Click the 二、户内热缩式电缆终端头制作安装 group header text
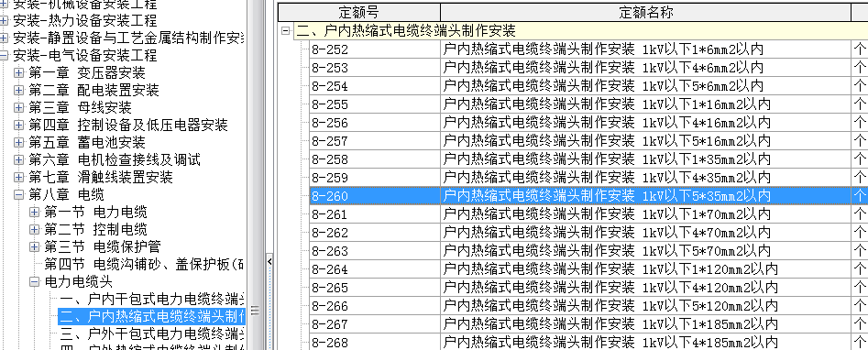 click(x=406, y=30)
